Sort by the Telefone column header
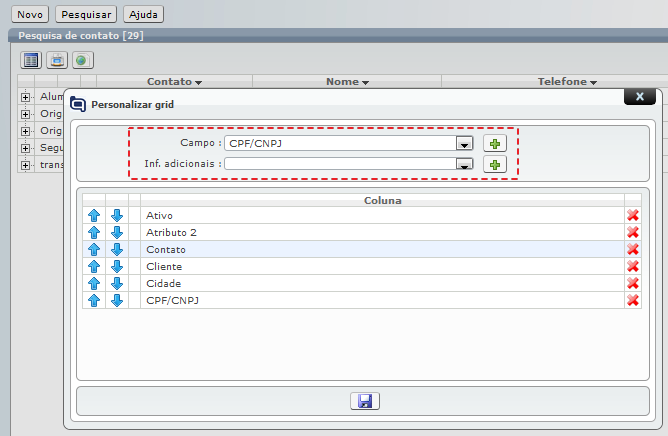 point(566,82)
